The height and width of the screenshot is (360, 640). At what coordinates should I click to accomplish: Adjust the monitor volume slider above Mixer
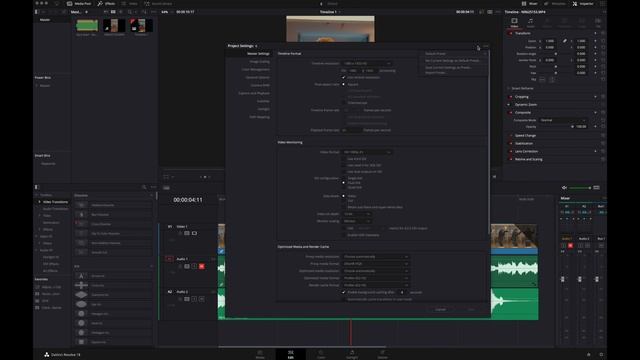click(x=580, y=188)
